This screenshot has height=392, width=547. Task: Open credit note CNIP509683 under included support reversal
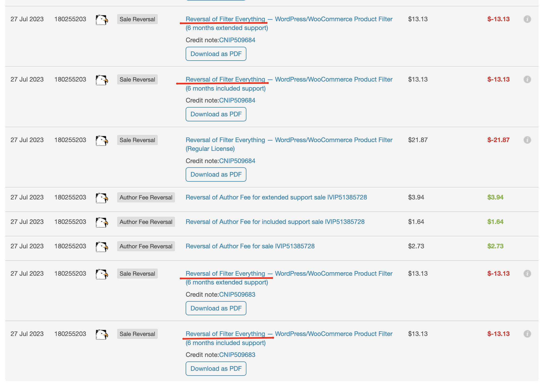pos(237,355)
